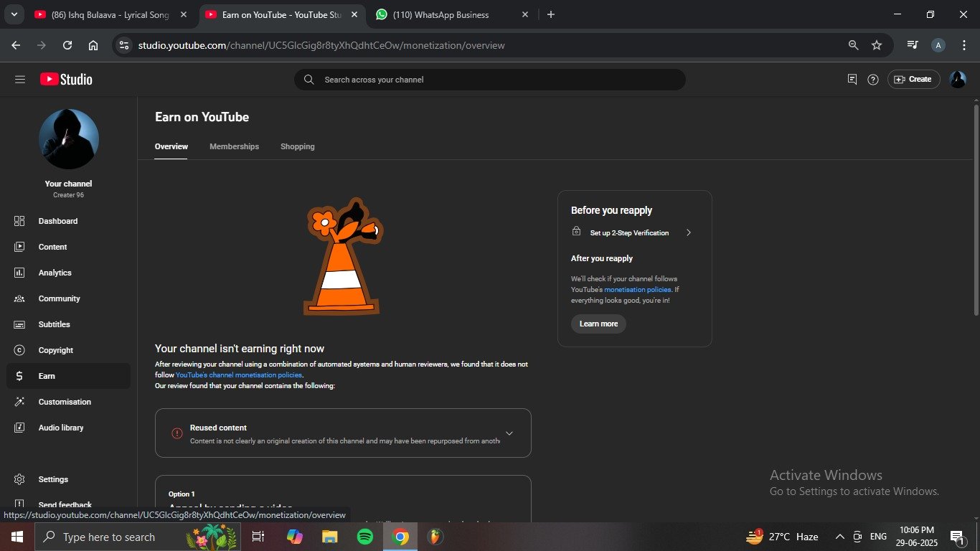Show hidden system tray icons
Image resolution: width=980 pixels, height=551 pixels.
pyautogui.click(x=839, y=537)
